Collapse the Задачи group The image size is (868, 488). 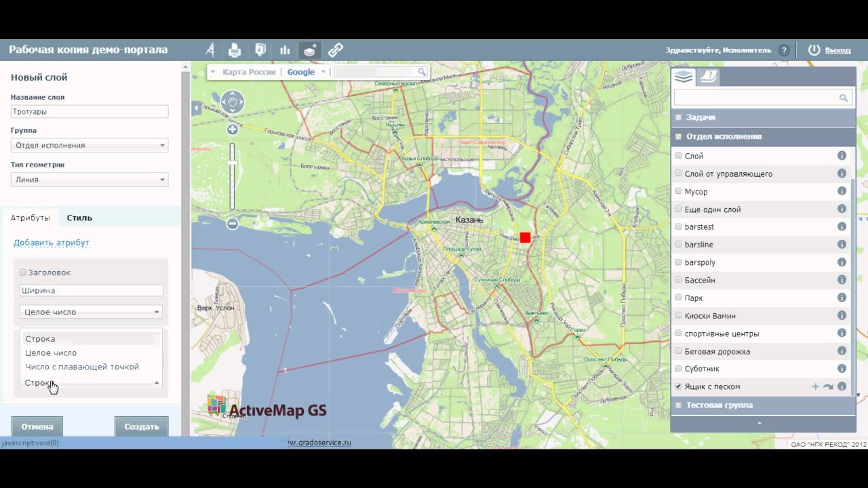tap(763, 117)
